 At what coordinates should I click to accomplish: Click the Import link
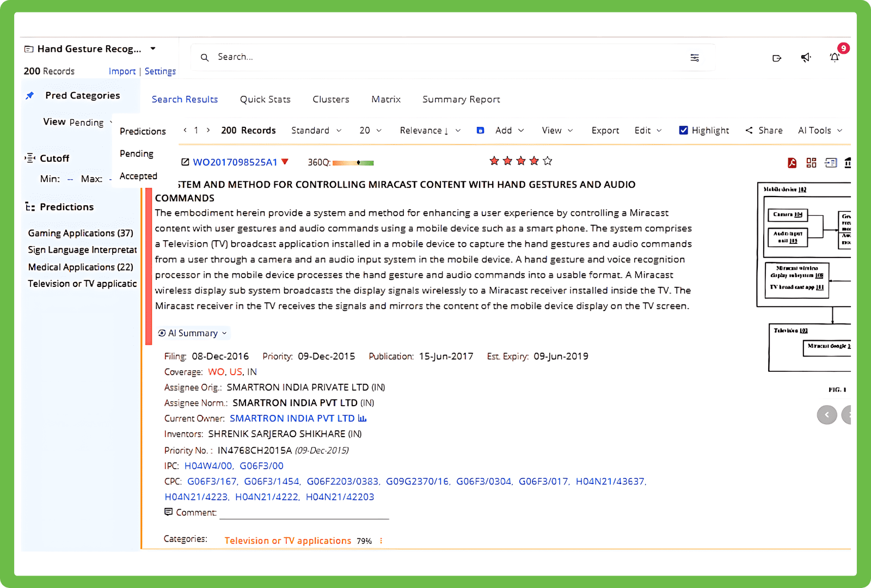tap(122, 71)
